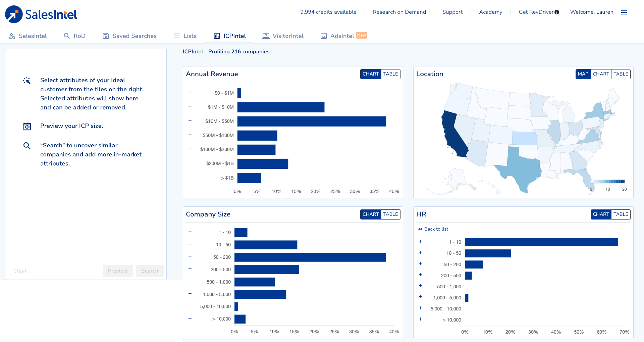This screenshot has height=342, width=644.
Task: Add Company Size 50 - 200 attribute
Action: coord(190,256)
